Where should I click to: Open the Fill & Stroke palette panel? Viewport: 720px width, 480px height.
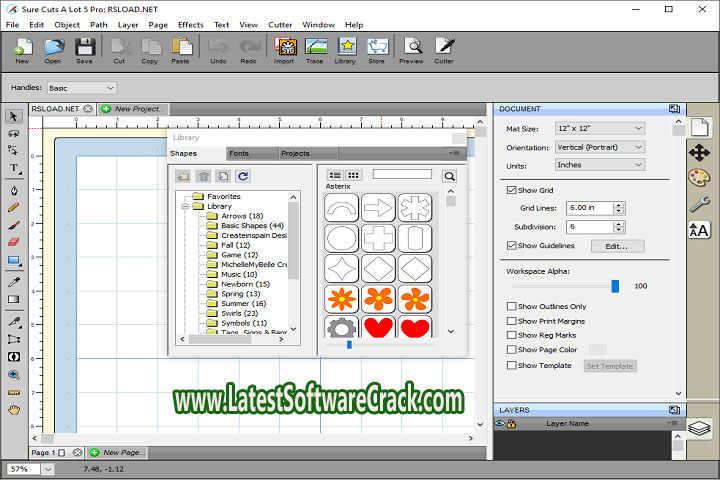point(699,178)
